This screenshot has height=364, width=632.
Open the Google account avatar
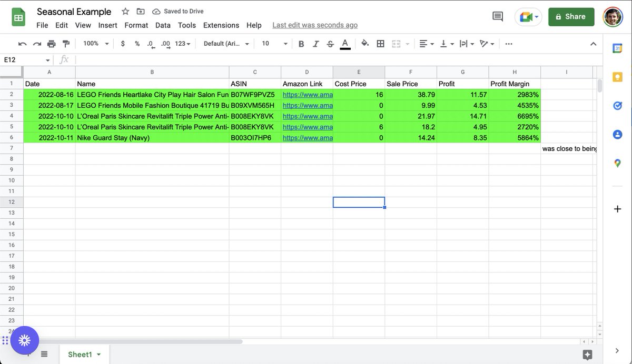(x=613, y=17)
